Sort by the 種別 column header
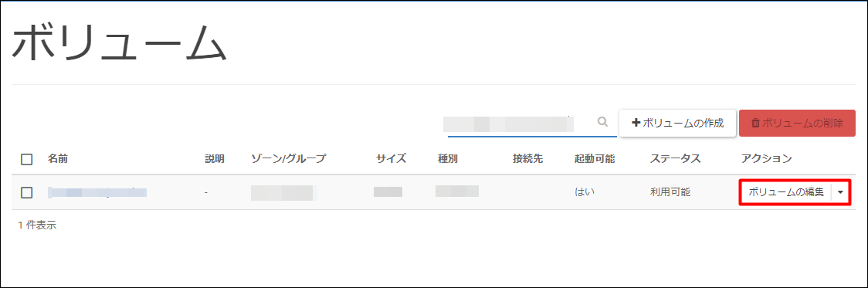 tap(447, 159)
